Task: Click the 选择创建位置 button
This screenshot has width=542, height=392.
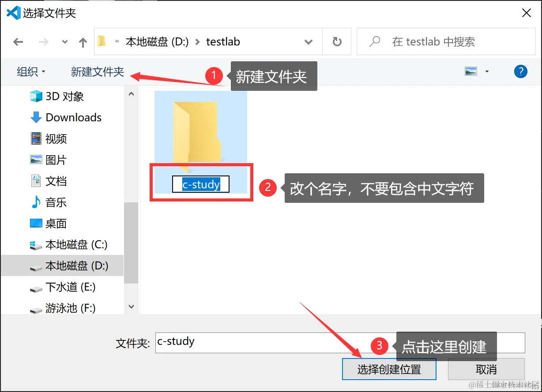Action: point(389,369)
